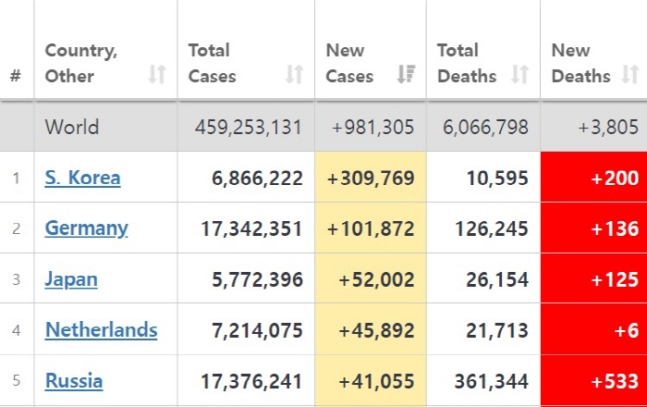The height and width of the screenshot is (407, 647).
Task: Sort by Country, Other column arrows
Action: point(157,75)
